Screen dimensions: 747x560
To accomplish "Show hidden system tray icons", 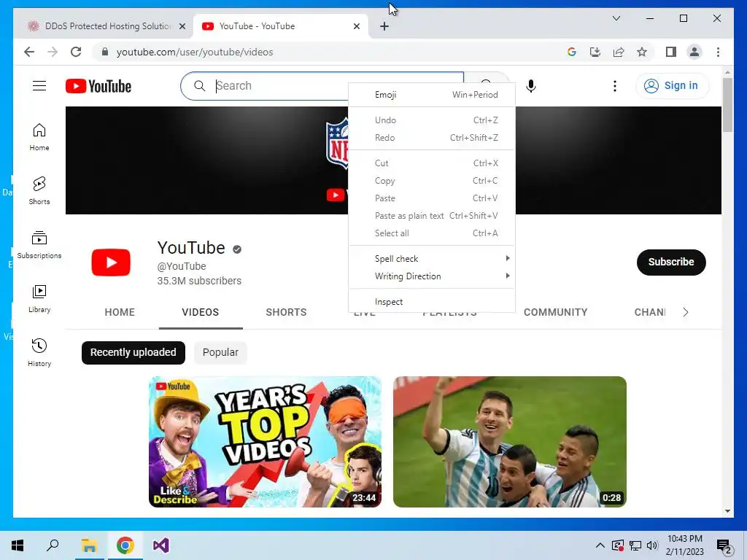I will (x=600, y=545).
